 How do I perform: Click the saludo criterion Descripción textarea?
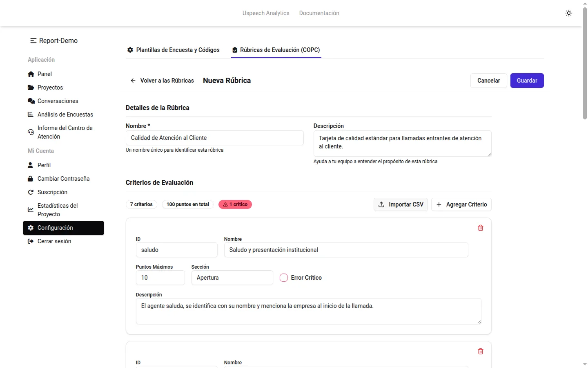[x=309, y=311]
